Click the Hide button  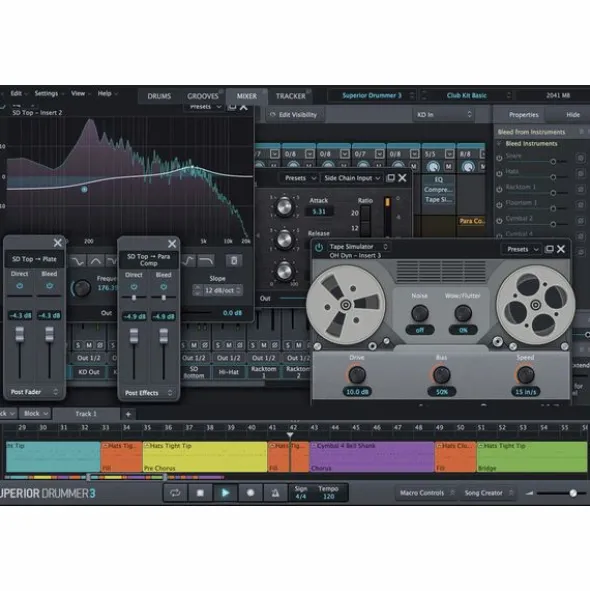pos(572,115)
